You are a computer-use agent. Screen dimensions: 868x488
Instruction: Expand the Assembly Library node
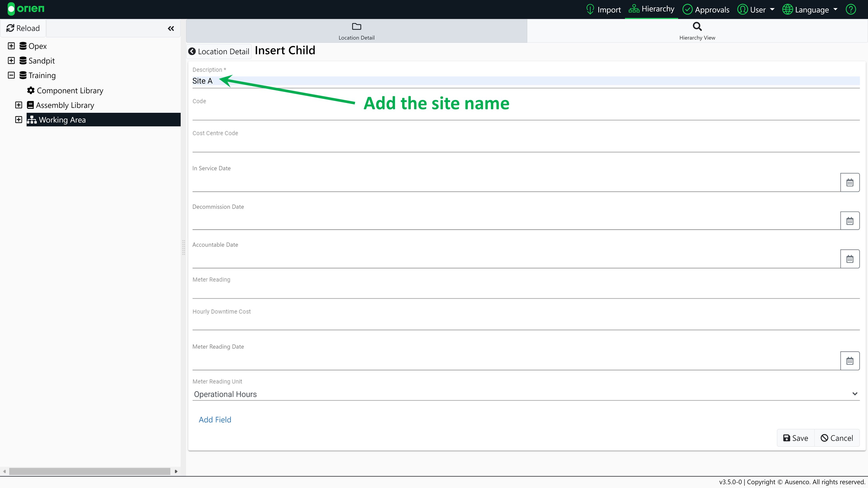19,105
